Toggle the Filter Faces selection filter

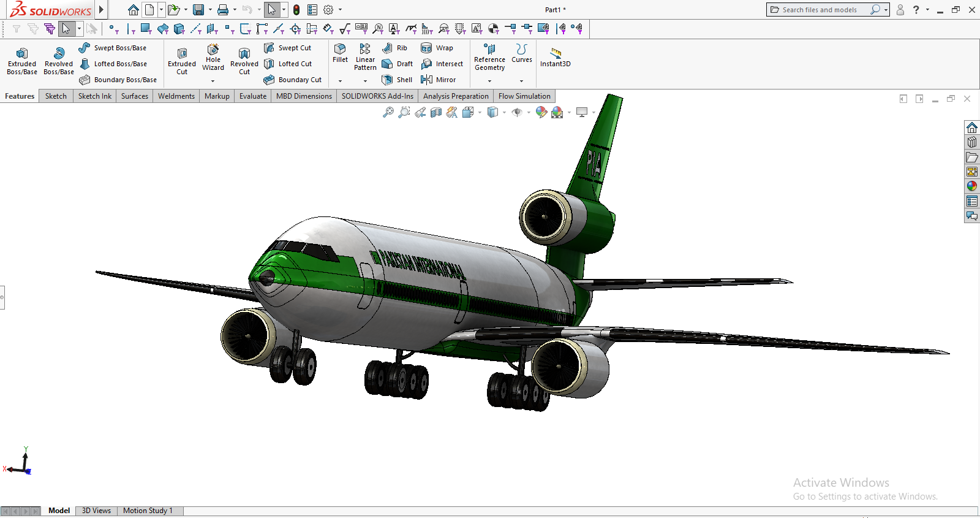pos(146,28)
